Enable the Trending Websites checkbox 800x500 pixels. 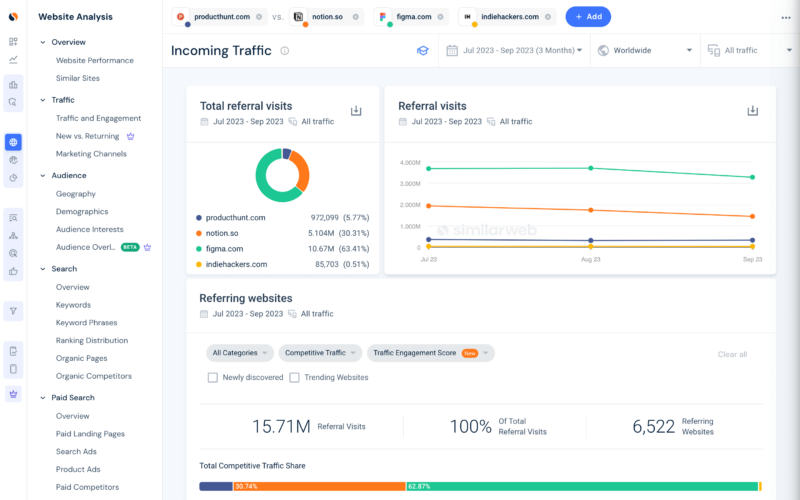click(294, 378)
